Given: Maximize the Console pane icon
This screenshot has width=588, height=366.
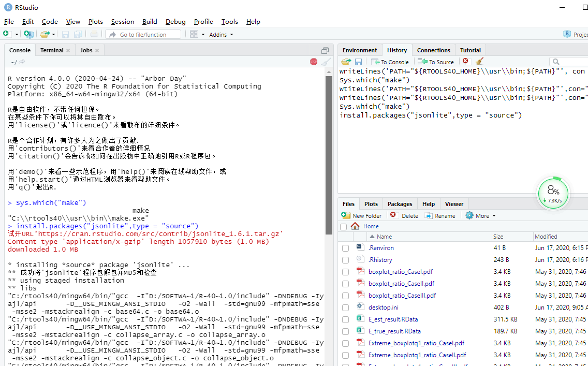Looking at the screenshot, I should coord(325,51).
